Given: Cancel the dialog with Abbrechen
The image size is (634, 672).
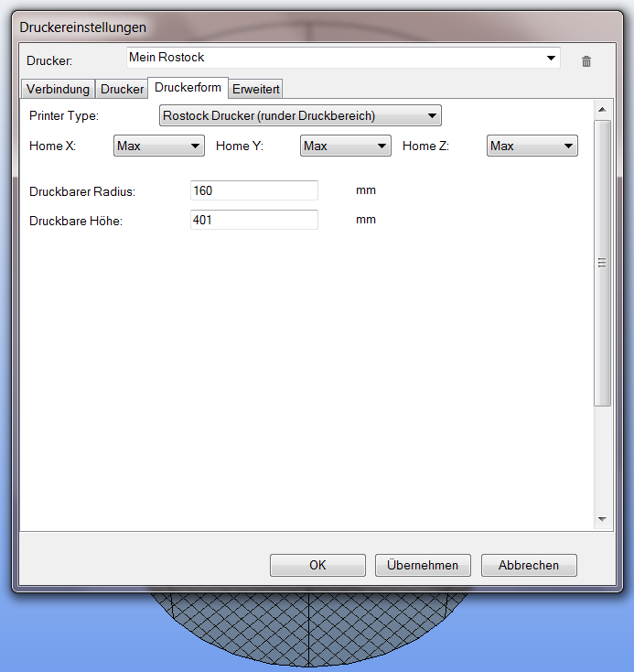Looking at the screenshot, I should (x=529, y=565).
